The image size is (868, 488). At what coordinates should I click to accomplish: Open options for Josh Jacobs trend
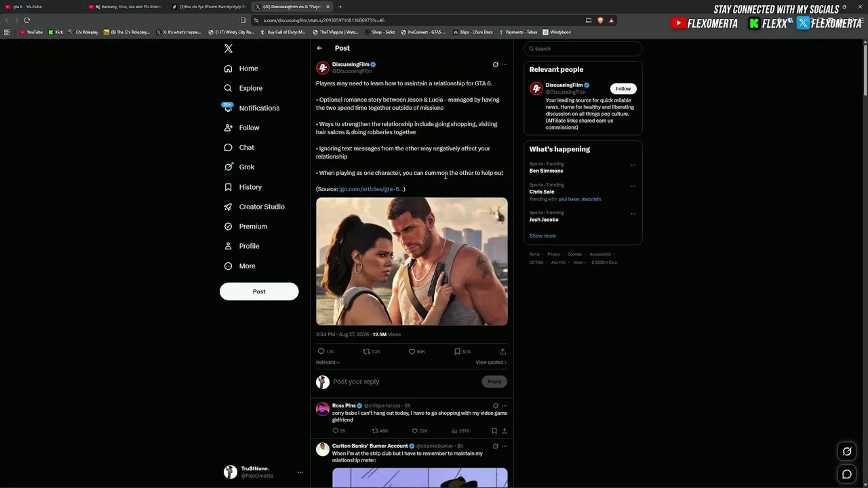(x=633, y=213)
